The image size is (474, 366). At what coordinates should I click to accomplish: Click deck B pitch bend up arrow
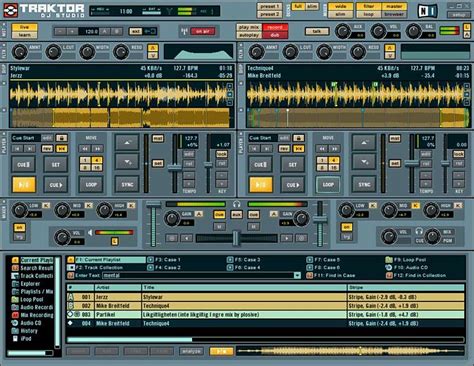[x=364, y=142]
